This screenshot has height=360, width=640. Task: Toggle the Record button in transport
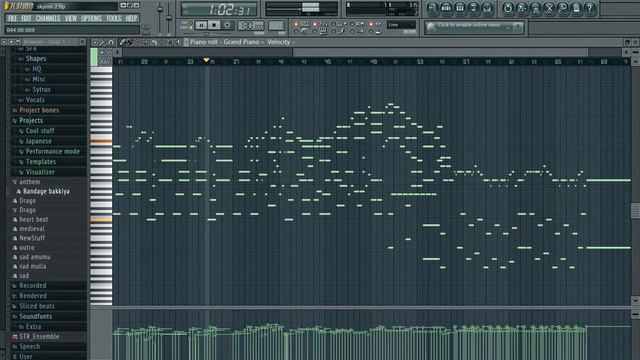(227, 25)
